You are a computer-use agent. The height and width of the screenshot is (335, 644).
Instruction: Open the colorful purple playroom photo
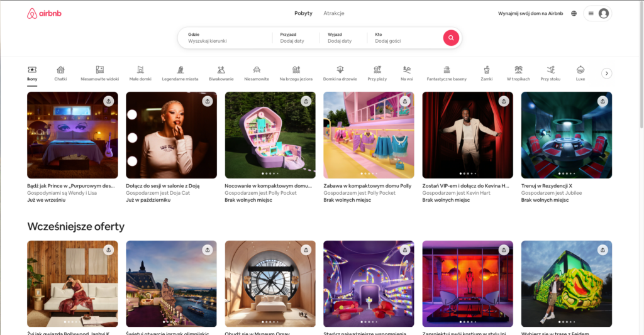(369, 283)
